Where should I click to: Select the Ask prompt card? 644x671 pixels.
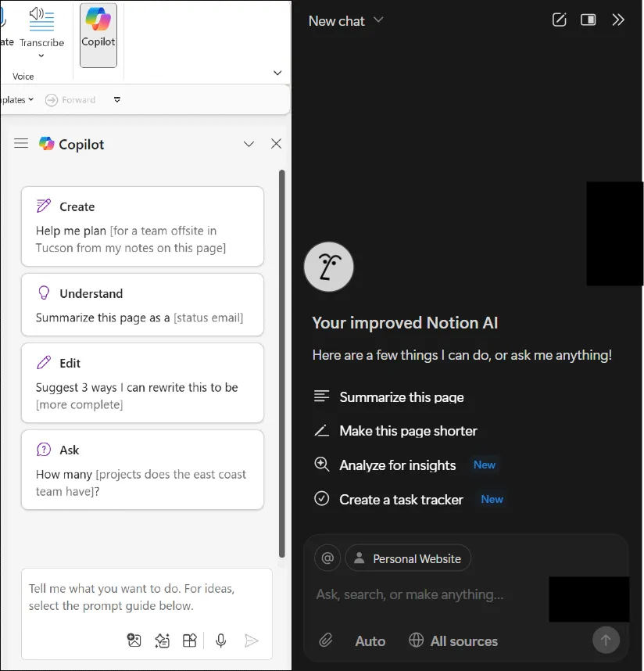tap(142, 470)
